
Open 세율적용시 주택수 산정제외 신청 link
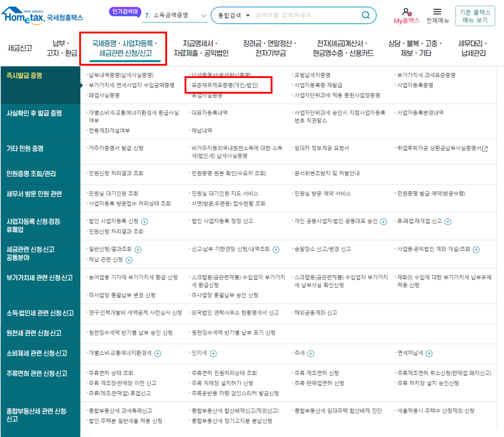click(x=436, y=411)
